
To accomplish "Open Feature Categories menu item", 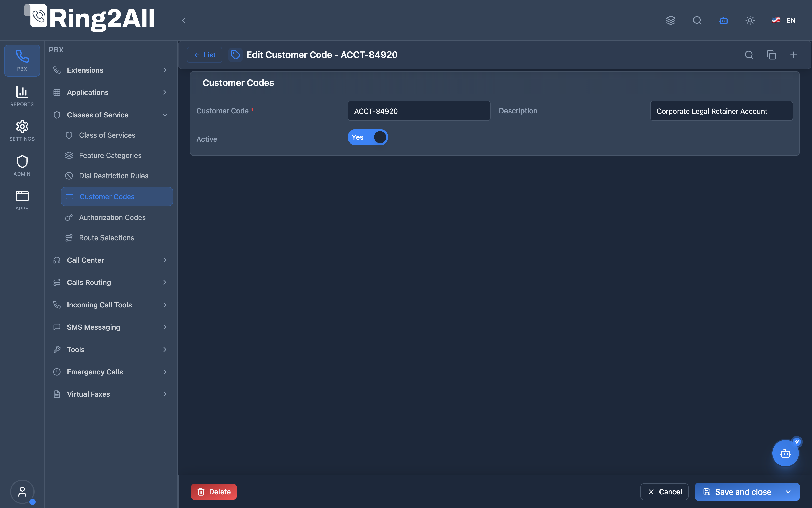I will point(117,155).
